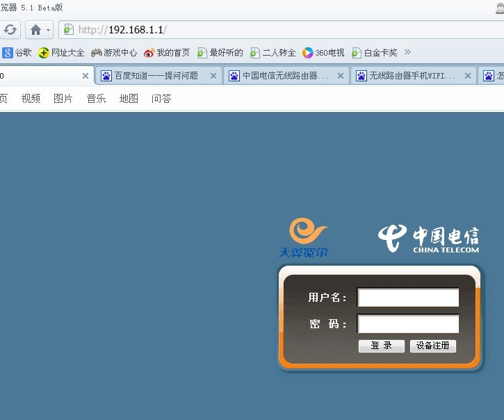504x420 pixels.
Task: Open the 360电视 bookmark
Action: [323, 52]
